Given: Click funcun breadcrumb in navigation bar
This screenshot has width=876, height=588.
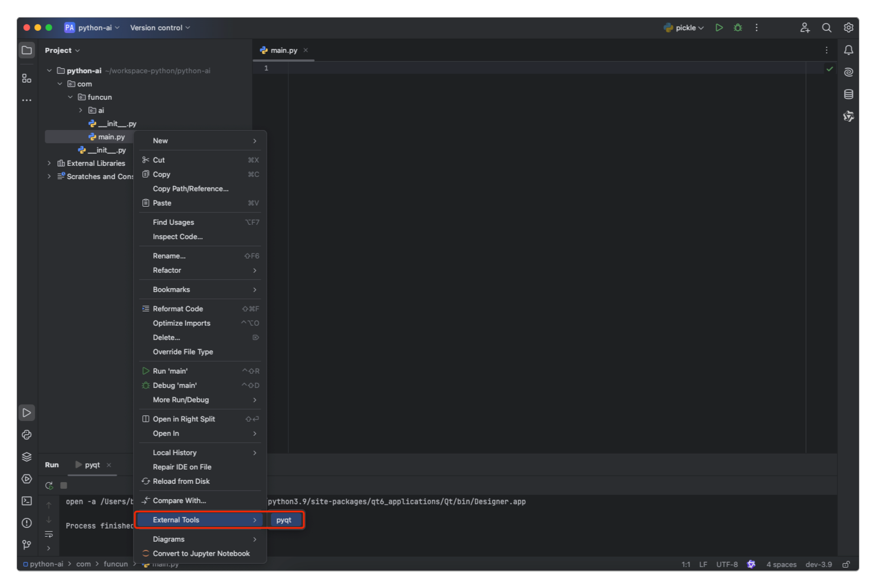Looking at the screenshot, I should 116,564.
